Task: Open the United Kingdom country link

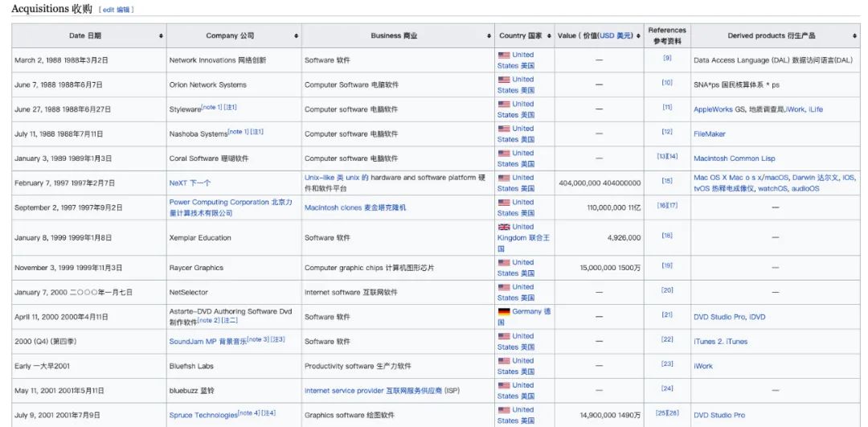Action: (x=523, y=238)
